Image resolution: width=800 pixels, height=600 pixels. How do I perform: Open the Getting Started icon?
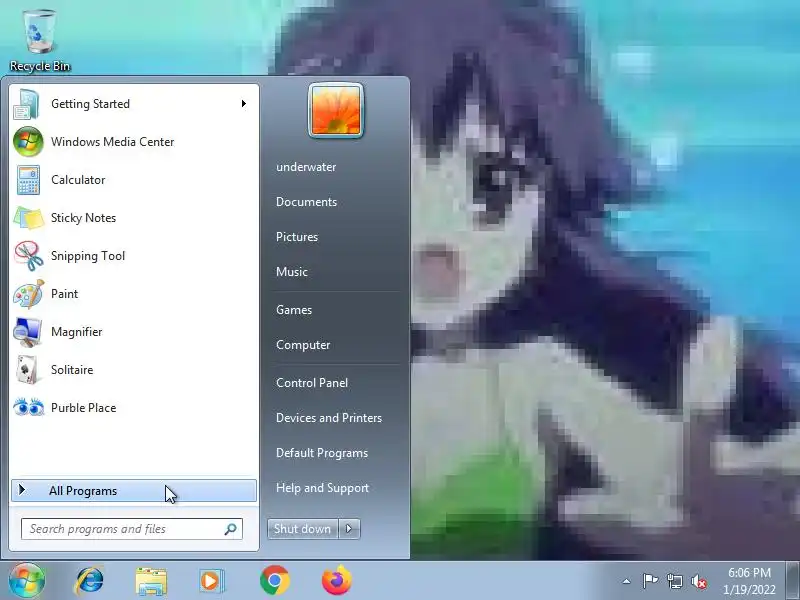27,104
